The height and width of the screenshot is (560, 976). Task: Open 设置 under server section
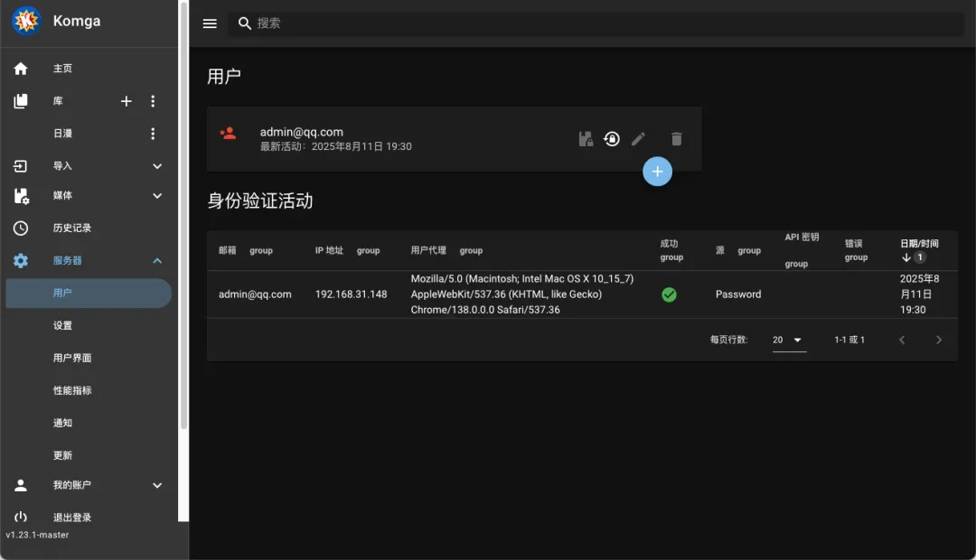(63, 325)
